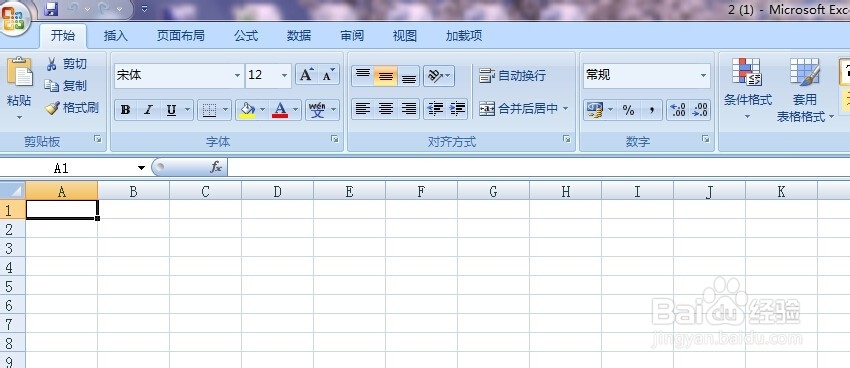850x368 pixels.
Task: Save the workbook using quick access icon
Action: (50, 9)
